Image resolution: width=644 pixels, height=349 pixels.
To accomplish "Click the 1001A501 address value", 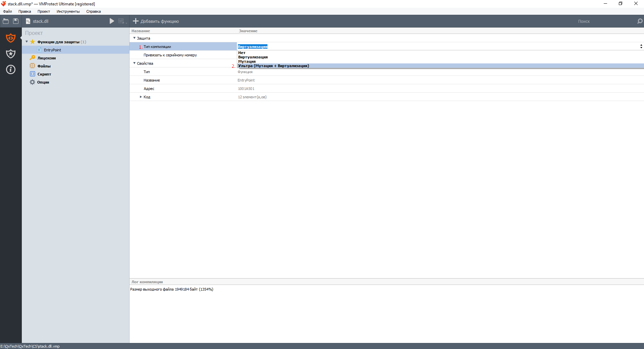I will click(x=246, y=89).
